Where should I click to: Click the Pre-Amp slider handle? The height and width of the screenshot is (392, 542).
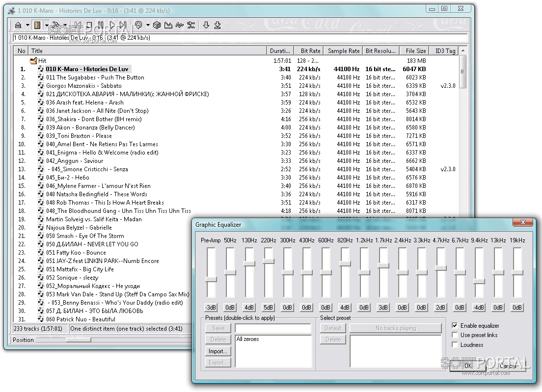click(211, 279)
